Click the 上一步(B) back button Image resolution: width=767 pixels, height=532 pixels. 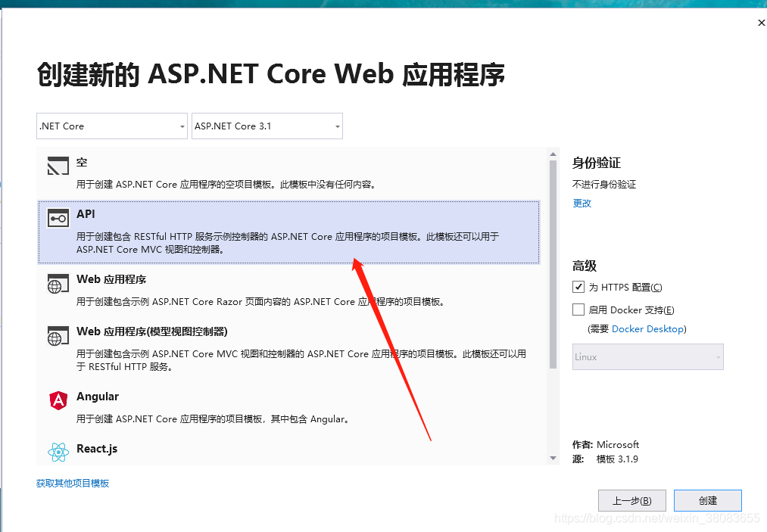[x=632, y=501]
